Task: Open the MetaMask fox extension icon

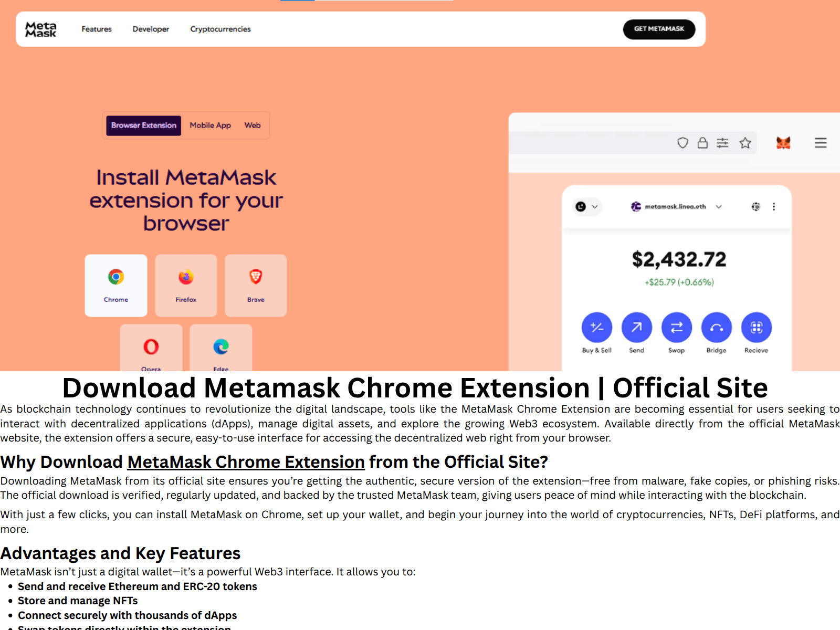Action: 783,143
